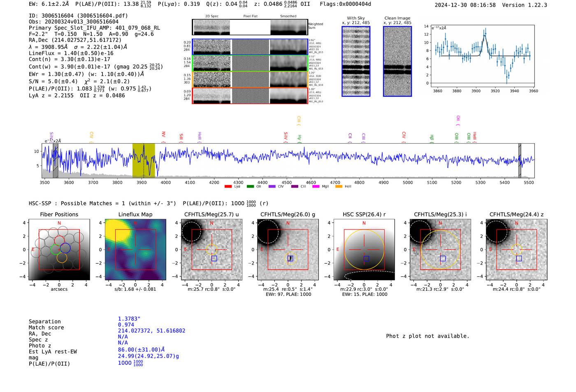Click the blue fiber circle in Fiber Positions
This screenshot has height=392, width=576.
[65, 248]
